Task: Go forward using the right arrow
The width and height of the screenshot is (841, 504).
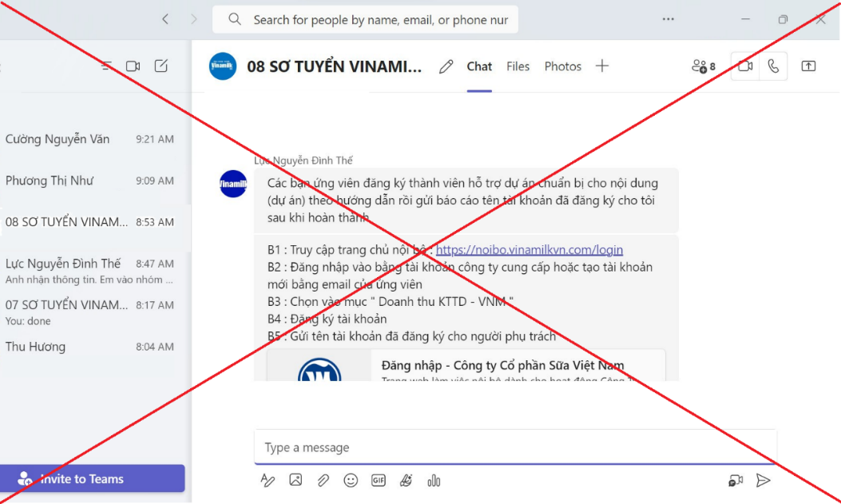Action: (193, 19)
